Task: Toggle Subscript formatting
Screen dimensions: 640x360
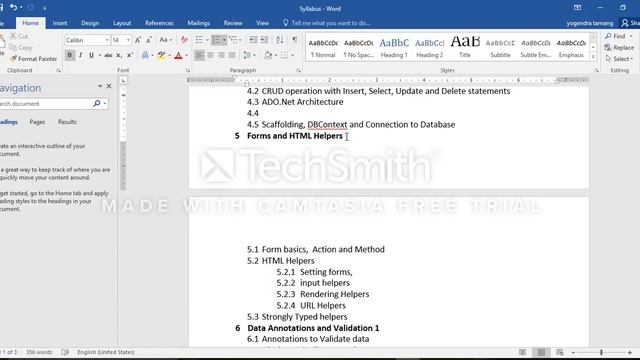Action: click(x=119, y=55)
